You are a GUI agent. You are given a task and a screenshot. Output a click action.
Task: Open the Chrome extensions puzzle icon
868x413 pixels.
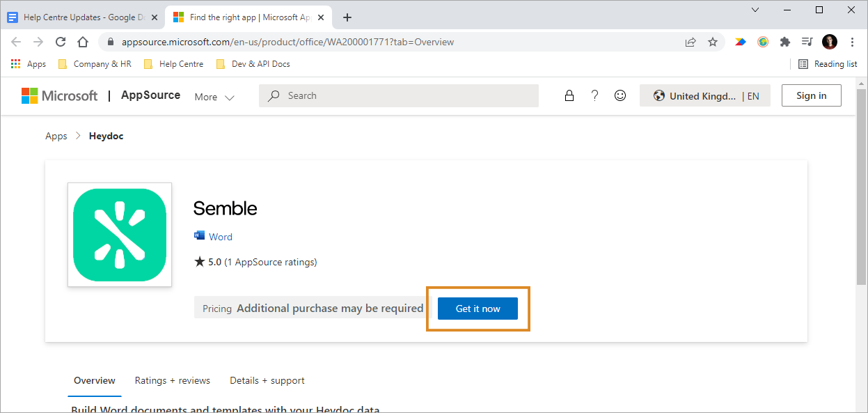click(785, 42)
